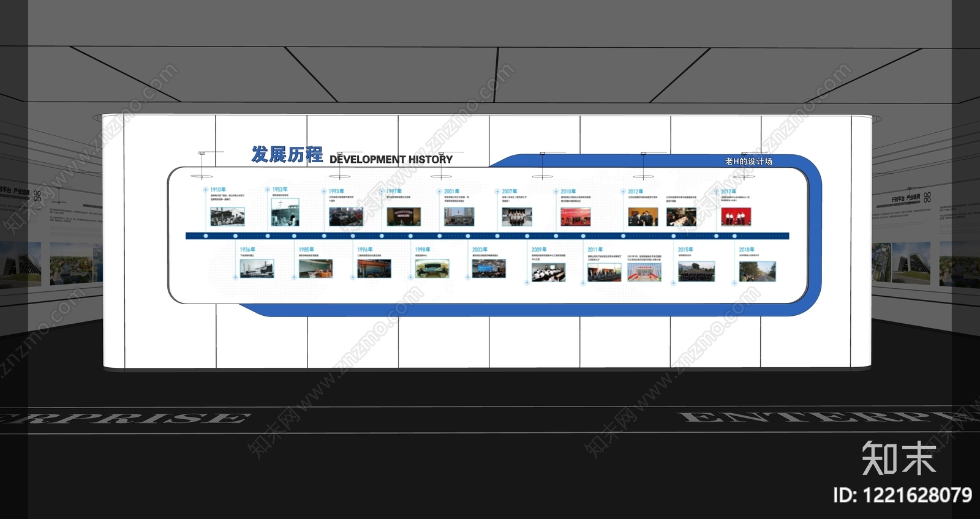Image resolution: width=980 pixels, height=519 pixels.
Task: Select the 2017年 year label
Action: coord(728,192)
